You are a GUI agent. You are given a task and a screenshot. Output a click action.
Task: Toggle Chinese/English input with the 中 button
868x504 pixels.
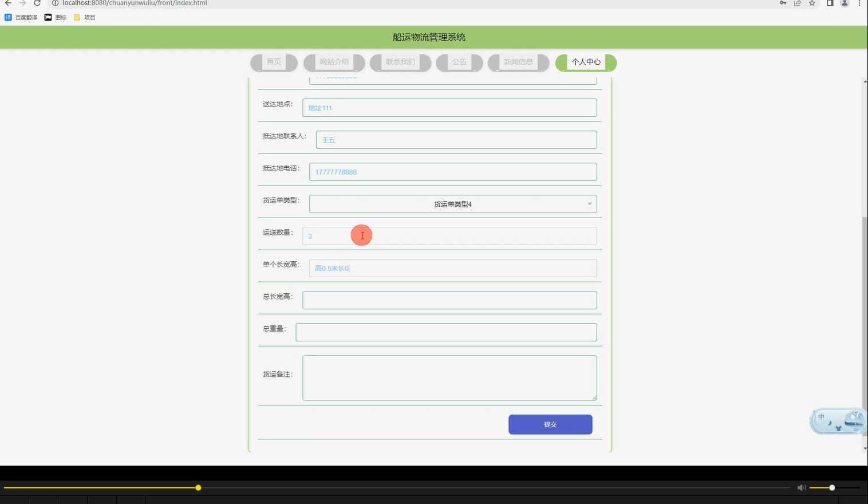821,416
